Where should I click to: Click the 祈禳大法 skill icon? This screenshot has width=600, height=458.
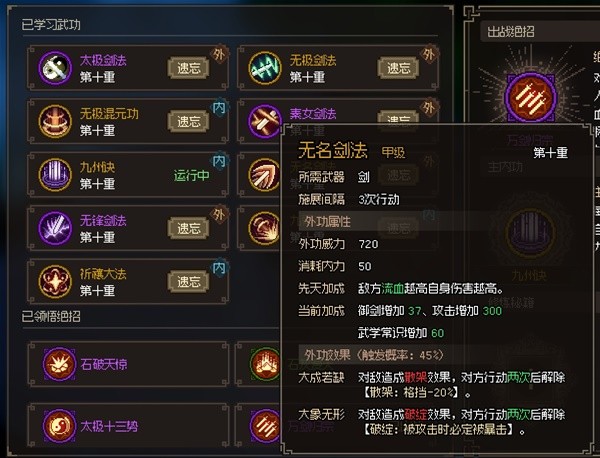55,282
